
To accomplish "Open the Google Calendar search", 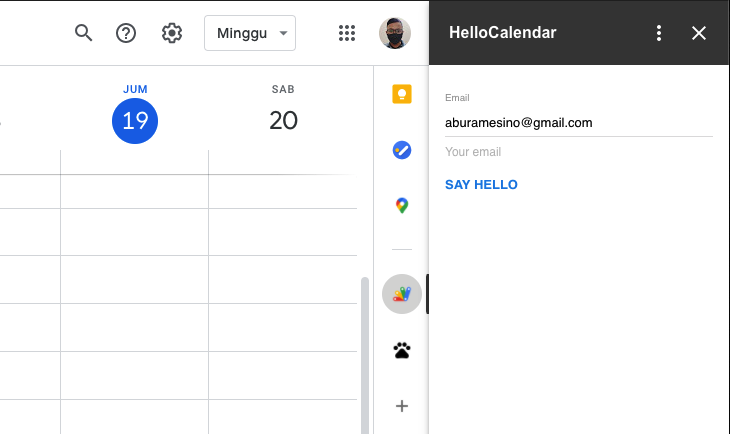I will (84, 33).
